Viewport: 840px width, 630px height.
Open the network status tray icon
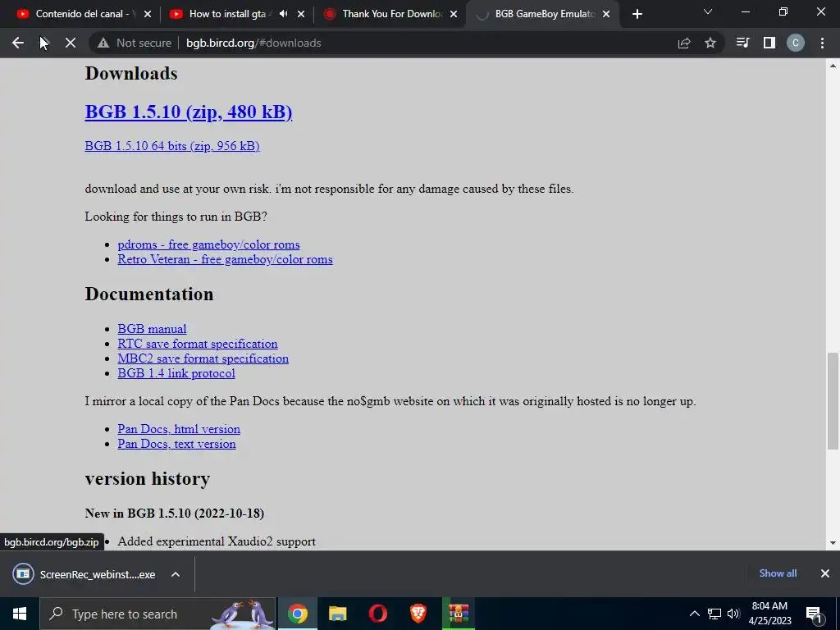(714, 614)
